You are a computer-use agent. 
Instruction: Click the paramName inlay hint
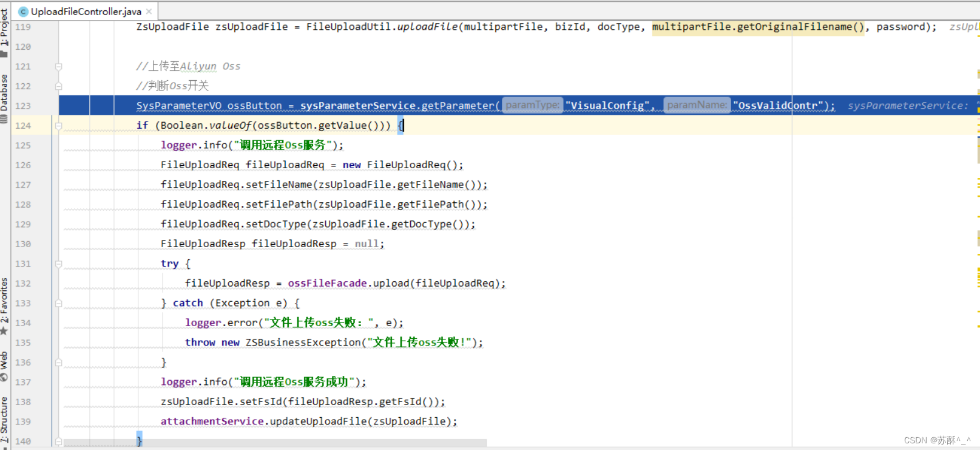pyautogui.click(x=697, y=105)
